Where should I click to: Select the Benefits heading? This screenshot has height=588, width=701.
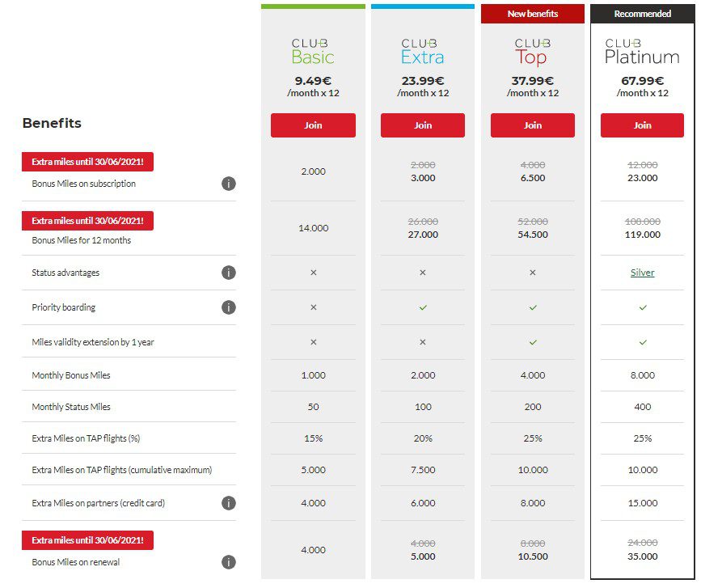[x=52, y=123]
